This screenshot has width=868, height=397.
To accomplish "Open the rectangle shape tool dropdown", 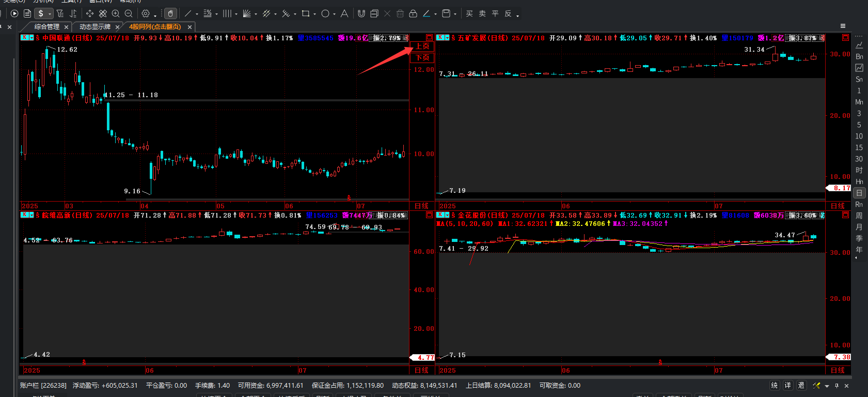I will tap(314, 14).
